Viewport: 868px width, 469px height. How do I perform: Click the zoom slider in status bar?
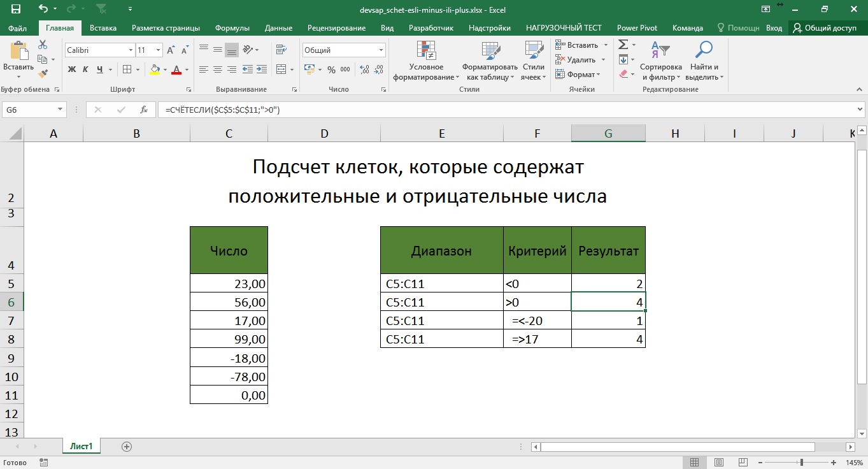click(x=801, y=462)
